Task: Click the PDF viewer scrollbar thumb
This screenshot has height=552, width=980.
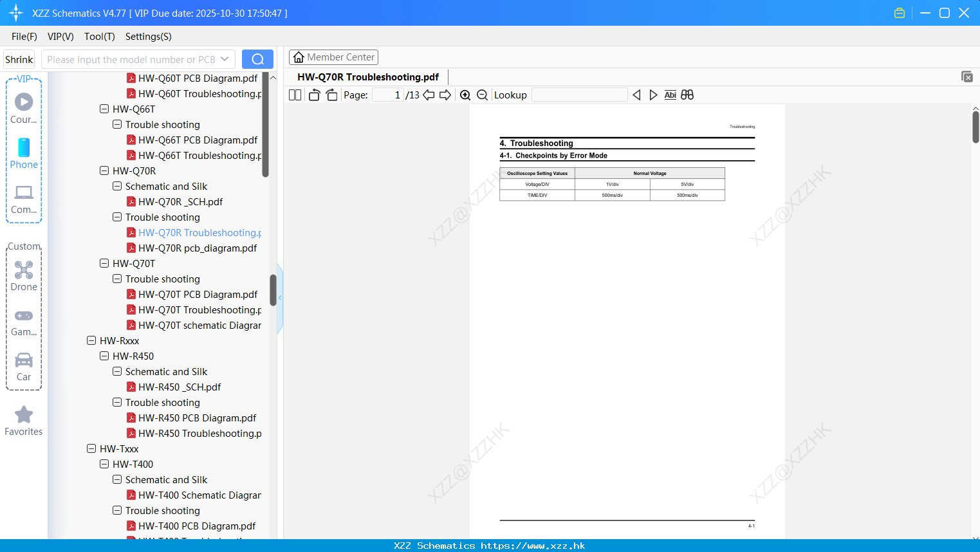Action: (975, 127)
